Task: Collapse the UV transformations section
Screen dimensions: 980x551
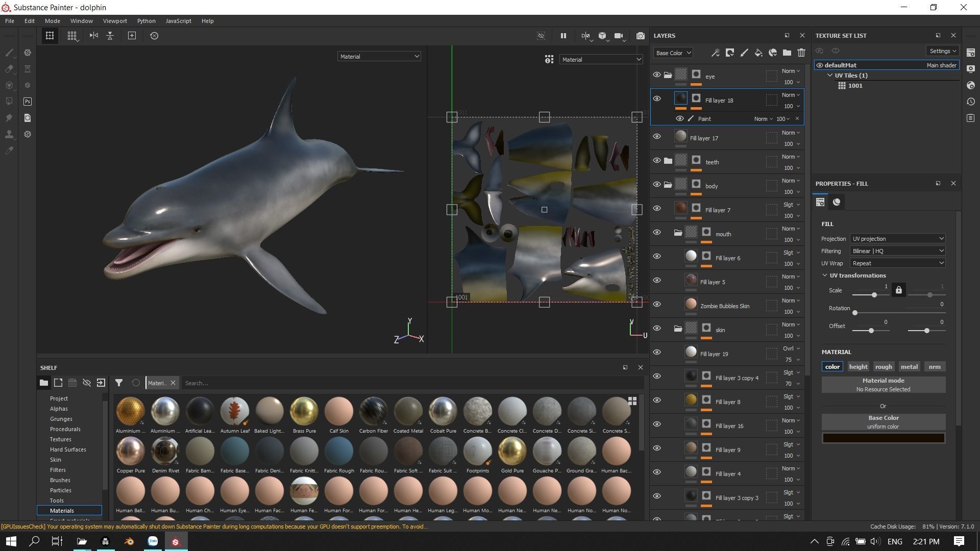Action: [825, 275]
